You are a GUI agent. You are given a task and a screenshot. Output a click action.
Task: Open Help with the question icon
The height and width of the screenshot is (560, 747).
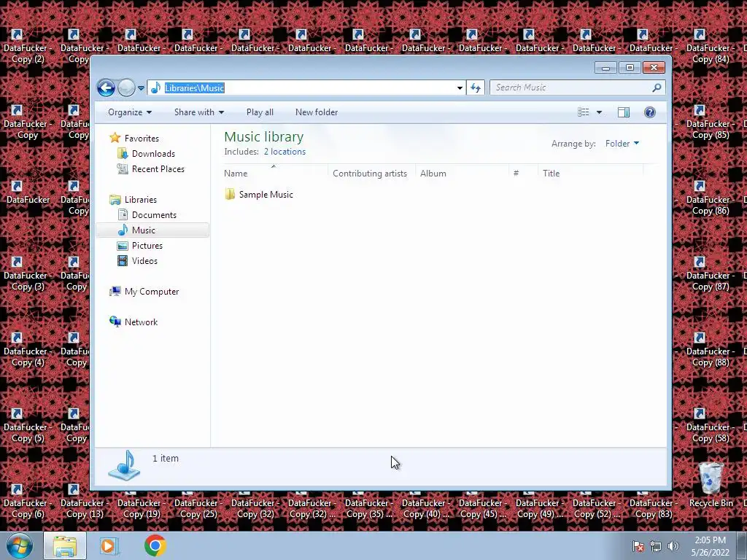pyautogui.click(x=650, y=112)
